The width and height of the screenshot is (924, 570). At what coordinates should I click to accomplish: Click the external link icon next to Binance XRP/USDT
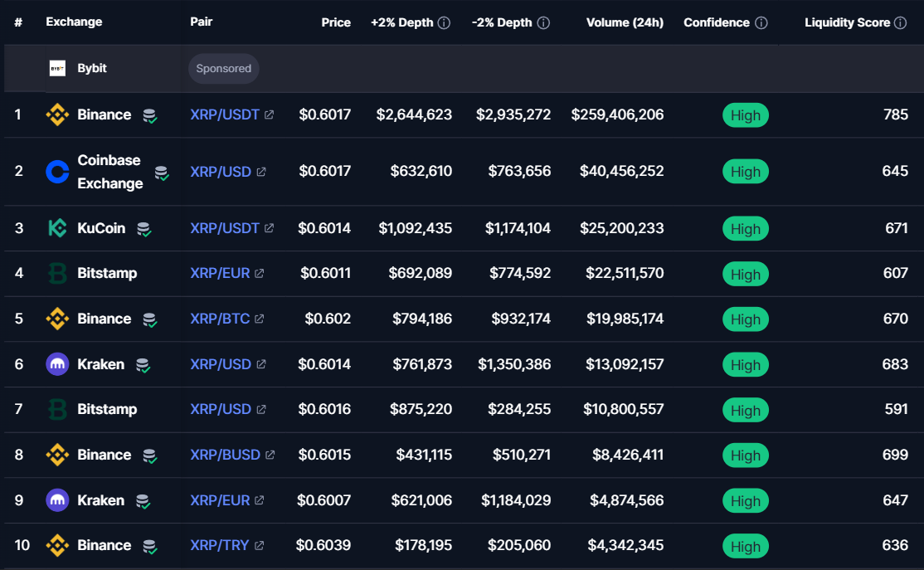click(x=269, y=114)
